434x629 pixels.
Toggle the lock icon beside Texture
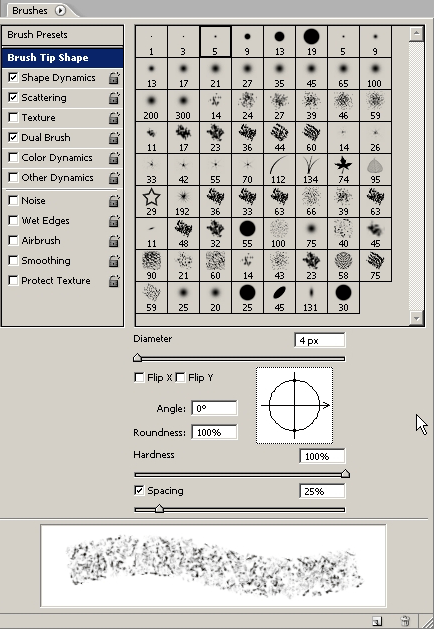point(114,118)
